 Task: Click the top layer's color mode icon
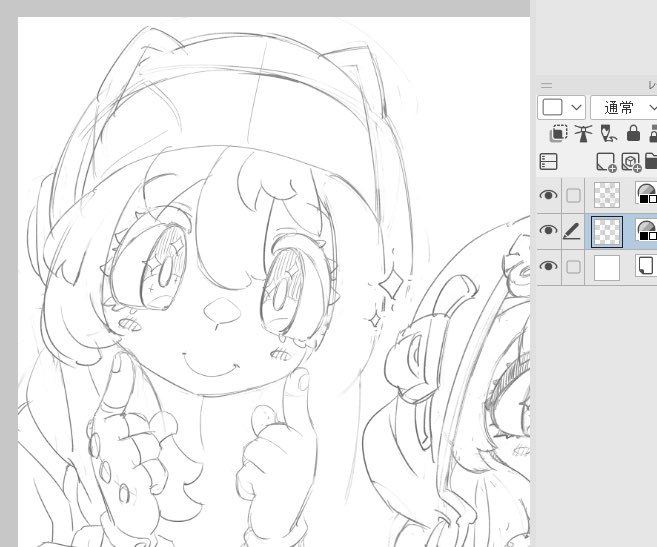click(x=646, y=194)
